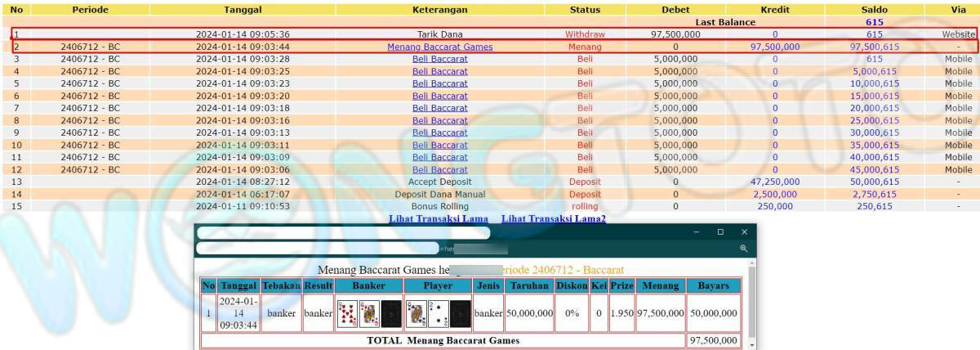Click Beli Baccarat link in row 7
The width and height of the screenshot is (980, 350).
(x=439, y=108)
